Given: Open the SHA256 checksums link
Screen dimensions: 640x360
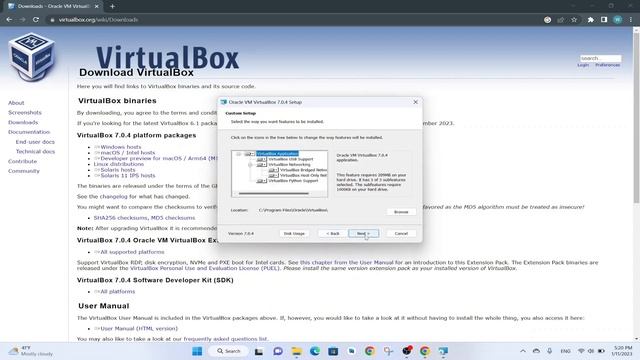Looking at the screenshot, I should (120, 218).
